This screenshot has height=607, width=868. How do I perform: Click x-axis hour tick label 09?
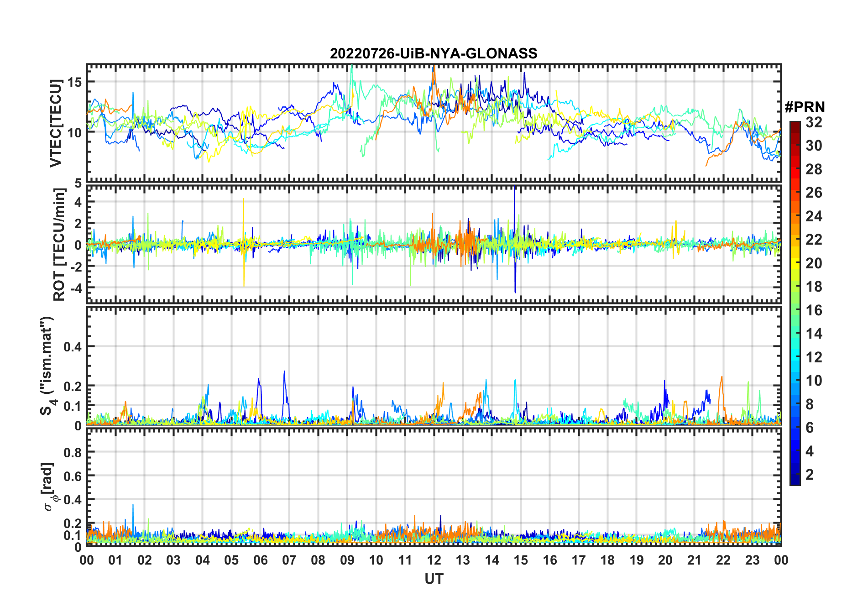(x=347, y=560)
